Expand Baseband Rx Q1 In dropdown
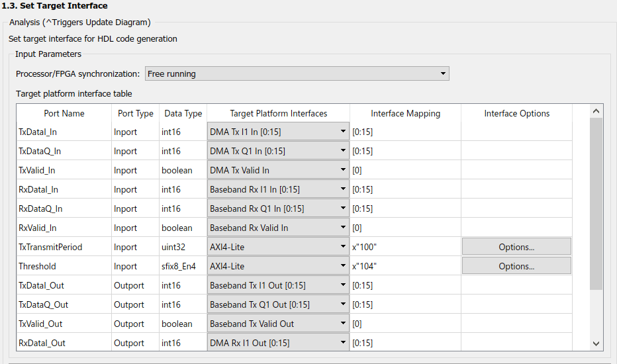This screenshot has height=364, width=617. [x=278, y=208]
